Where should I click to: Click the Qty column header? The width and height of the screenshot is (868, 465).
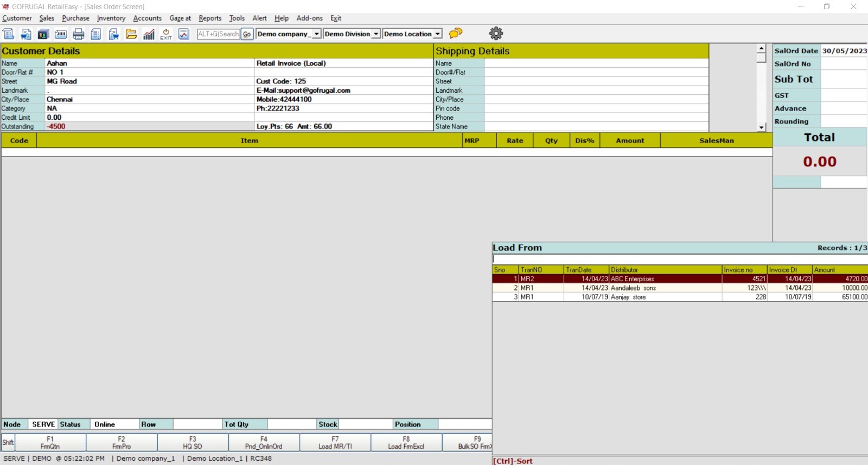552,140
